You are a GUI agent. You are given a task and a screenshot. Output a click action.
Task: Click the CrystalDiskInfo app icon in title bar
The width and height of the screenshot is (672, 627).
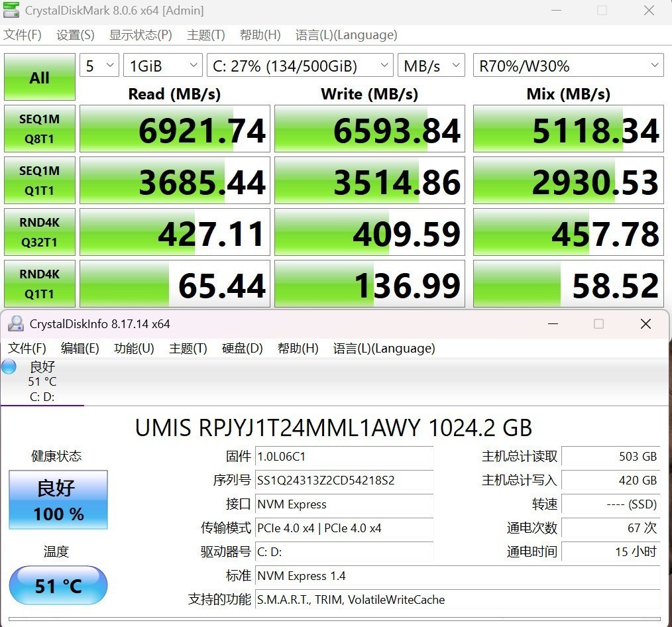[15, 324]
